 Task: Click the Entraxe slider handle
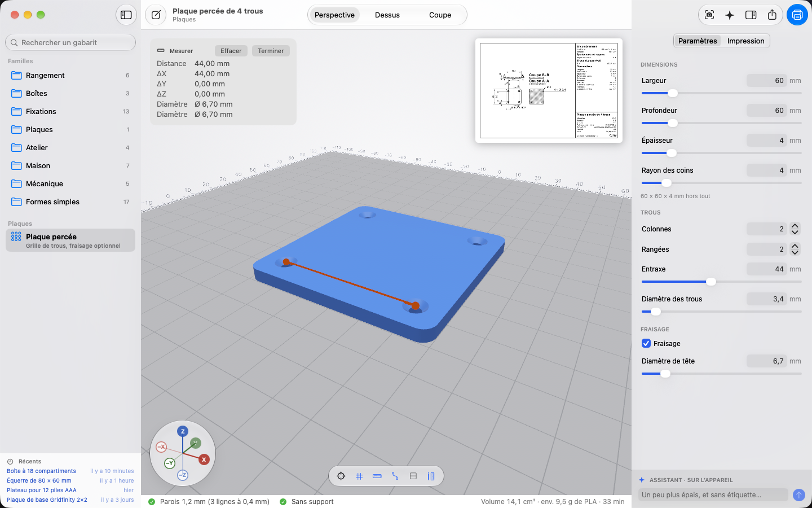[x=711, y=282]
